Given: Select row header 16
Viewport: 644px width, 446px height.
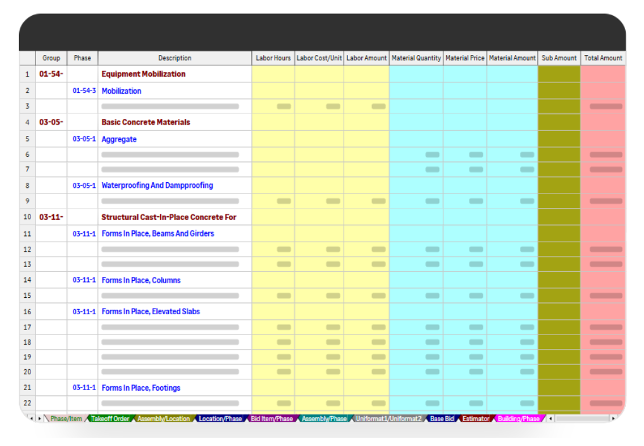Looking at the screenshot, I should (28, 311).
